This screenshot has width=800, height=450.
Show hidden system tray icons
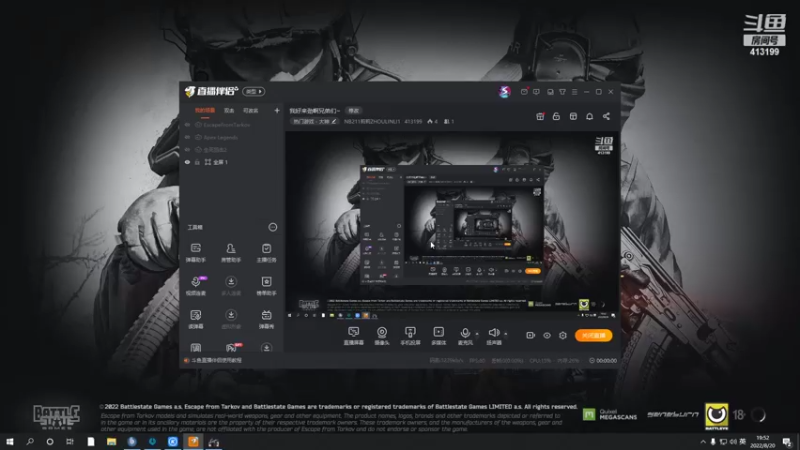click(703, 442)
